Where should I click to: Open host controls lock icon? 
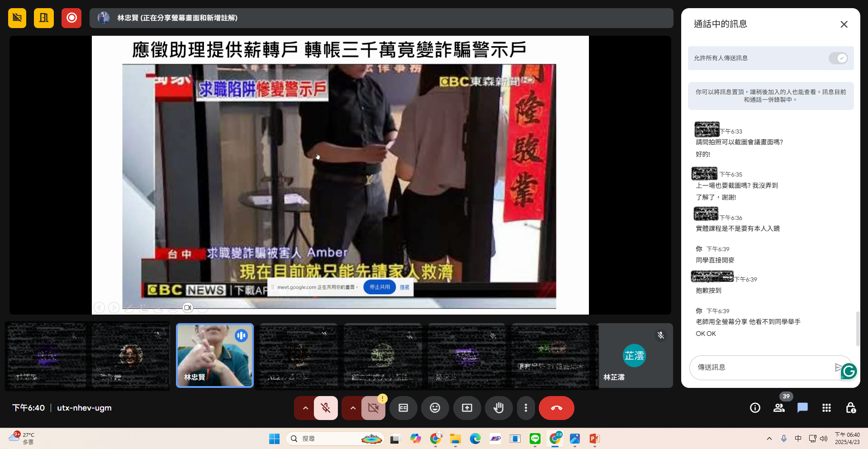[x=850, y=408]
